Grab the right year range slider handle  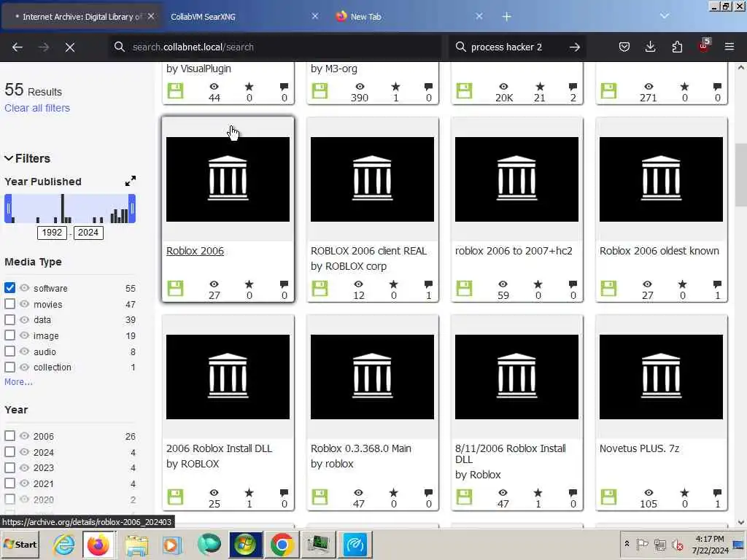click(132, 209)
